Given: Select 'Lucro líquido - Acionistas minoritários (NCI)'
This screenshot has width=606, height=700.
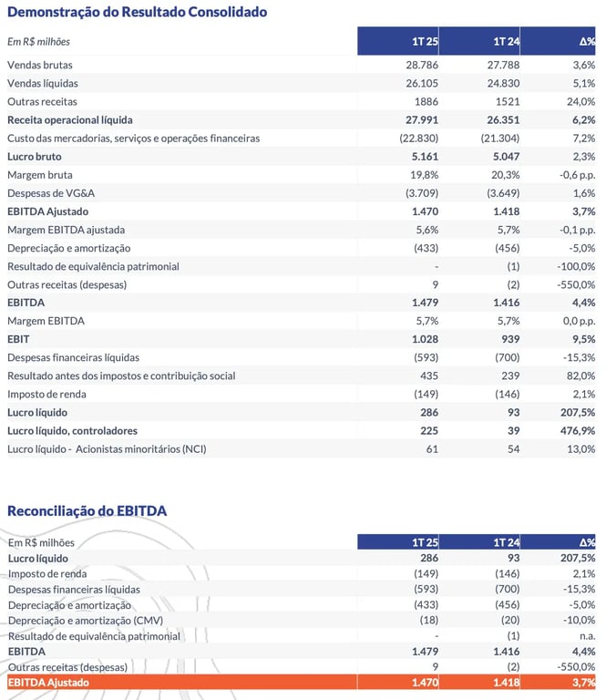Looking at the screenshot, I should click(x=107, y=448).
